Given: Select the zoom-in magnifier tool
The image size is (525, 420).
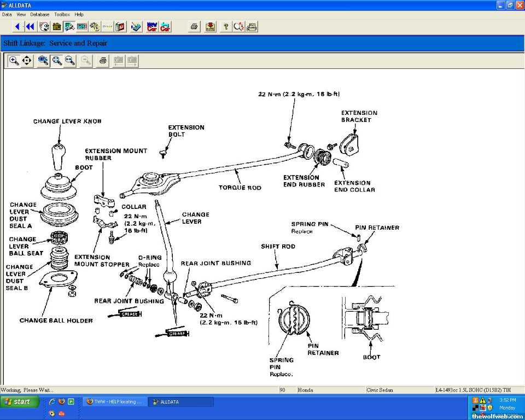Looking at the screenshot, I should click(14, 61).
